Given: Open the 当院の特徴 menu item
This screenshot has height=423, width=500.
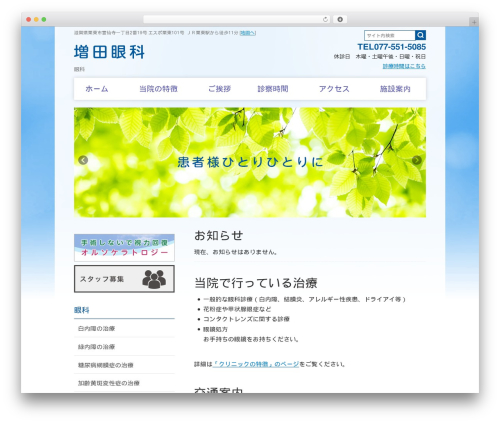Looking at the screenshot, I should click(158, 89).
